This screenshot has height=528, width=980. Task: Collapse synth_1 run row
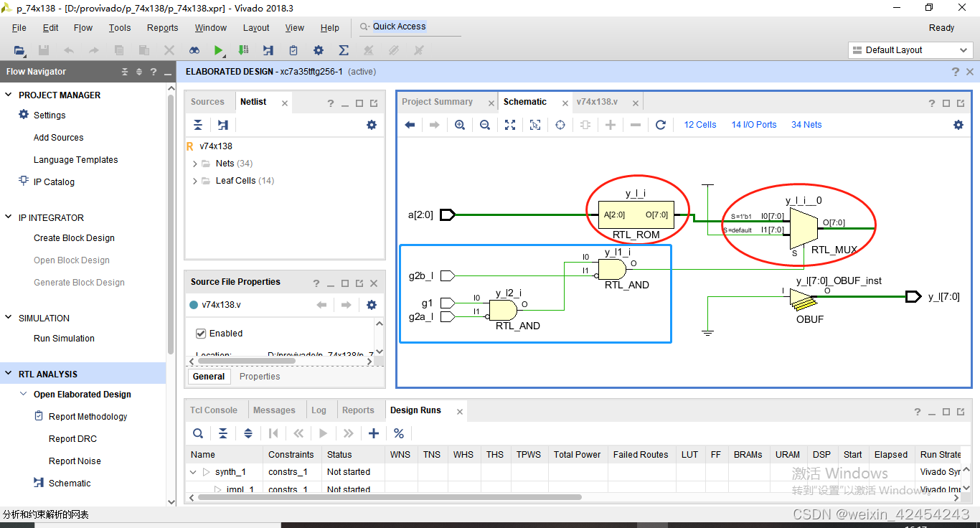[x=193, y=472]
